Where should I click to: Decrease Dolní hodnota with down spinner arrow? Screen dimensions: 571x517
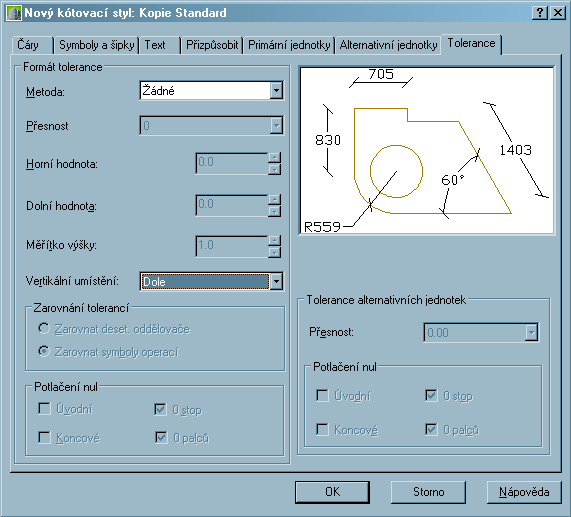(275, 211)
